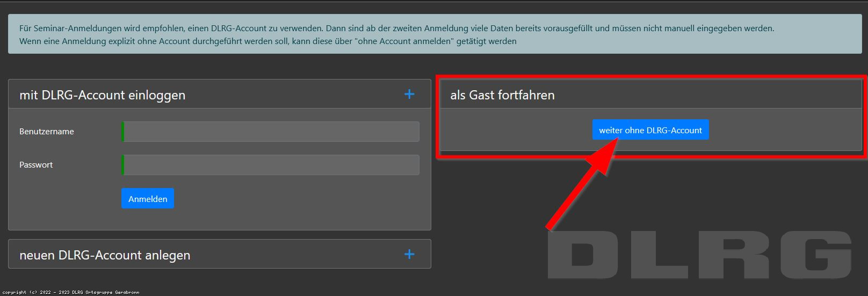Viewport: 868px width, 296px height.
Task: Select the 'als Gast fortfahren' panel header
Action: [502, 95]
